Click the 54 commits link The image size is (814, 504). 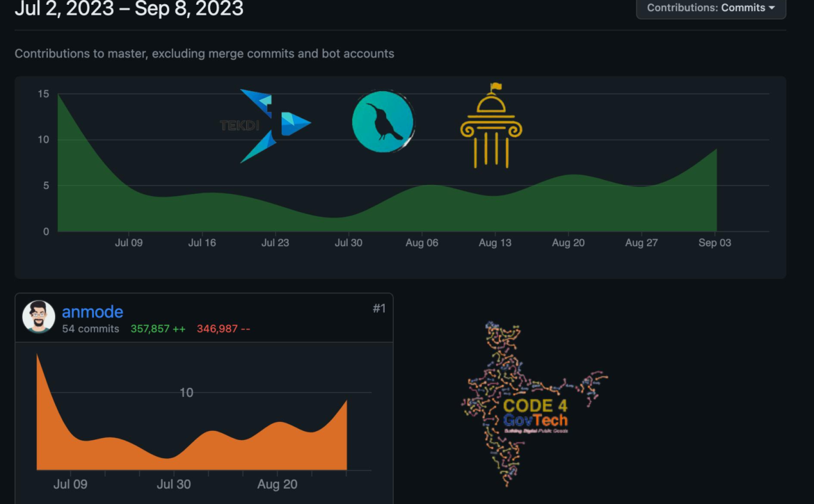(90, 329)
